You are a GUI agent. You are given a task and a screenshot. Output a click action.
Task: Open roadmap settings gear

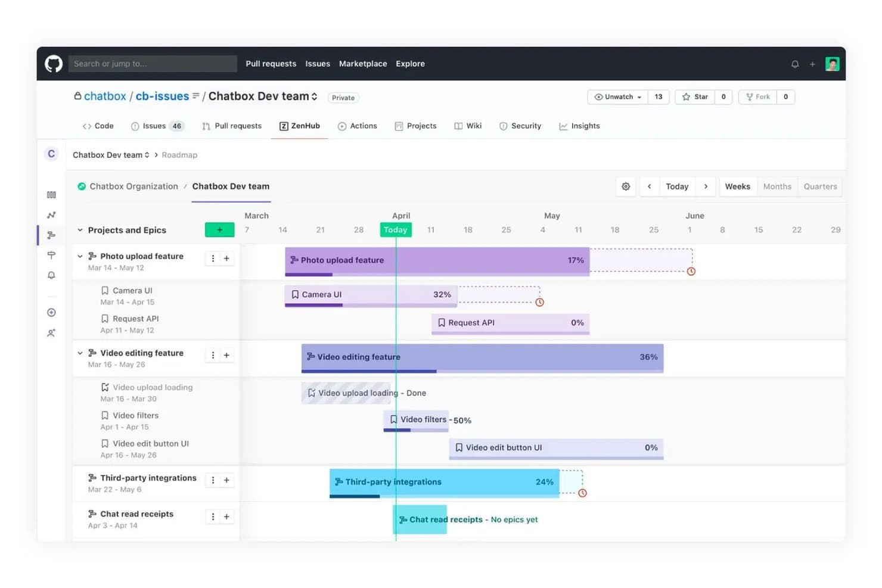626,186
